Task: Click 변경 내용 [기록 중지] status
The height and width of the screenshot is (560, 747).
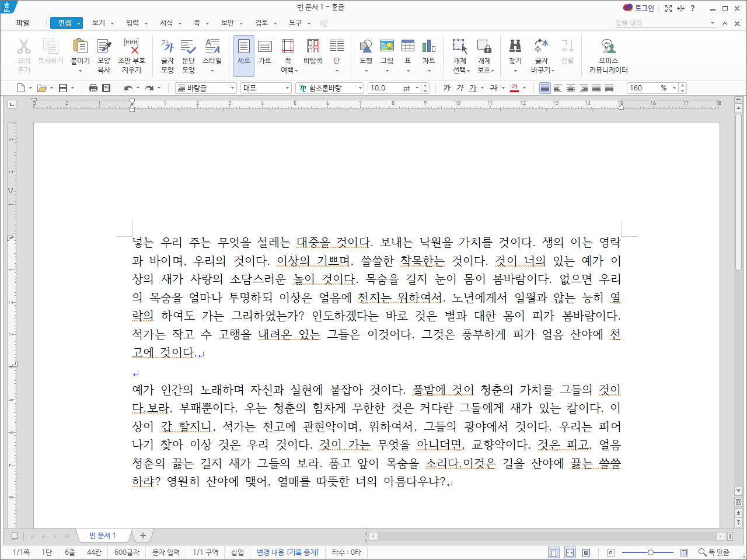Action: pos(288,552)
